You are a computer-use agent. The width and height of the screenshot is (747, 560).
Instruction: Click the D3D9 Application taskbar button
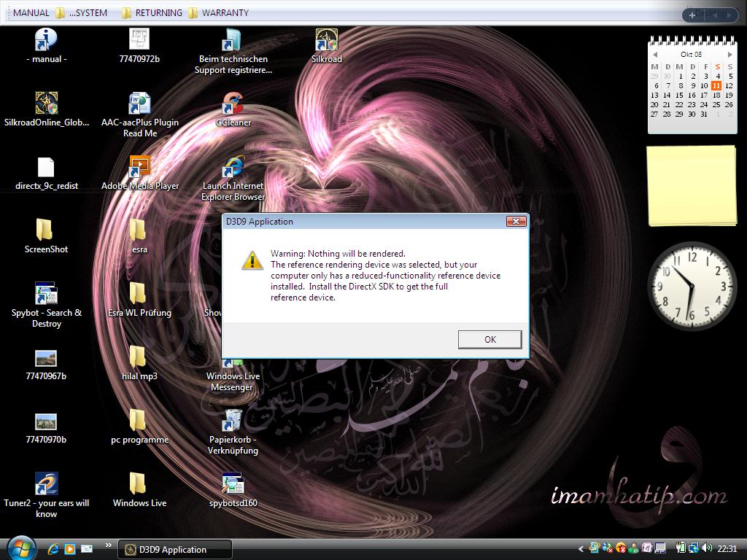pos(175,550)
